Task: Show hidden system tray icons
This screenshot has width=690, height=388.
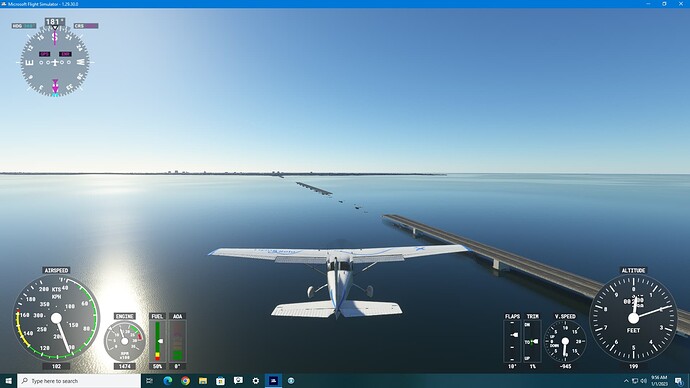Action: [x=626, y=381]
